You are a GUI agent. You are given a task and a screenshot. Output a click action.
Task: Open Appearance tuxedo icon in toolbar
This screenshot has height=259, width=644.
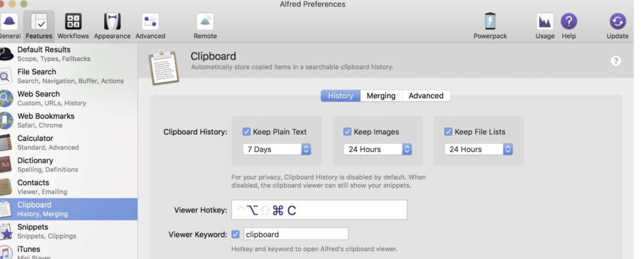click(112, 21)
